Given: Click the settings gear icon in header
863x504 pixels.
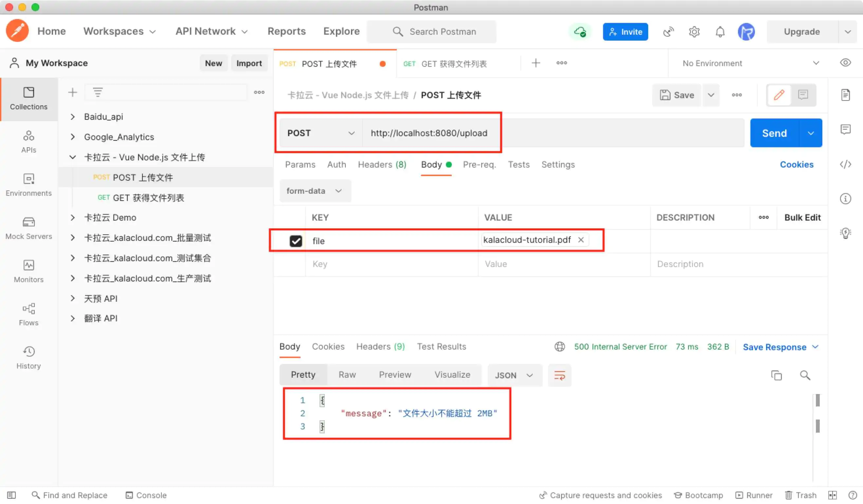Looking at the screenshot, I should (694, 31).
